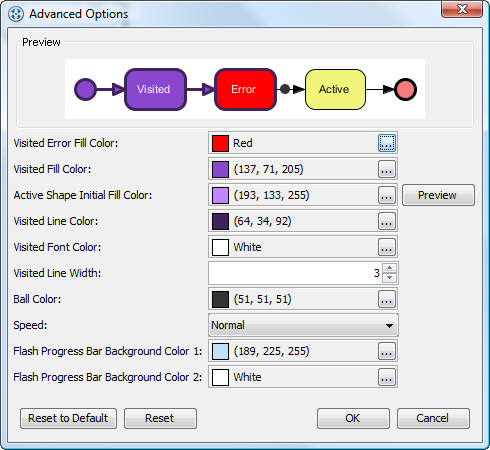Open color picker for Visited Font Color
Image resolution: width=490 pixels, height=450 pixels.
387,247
